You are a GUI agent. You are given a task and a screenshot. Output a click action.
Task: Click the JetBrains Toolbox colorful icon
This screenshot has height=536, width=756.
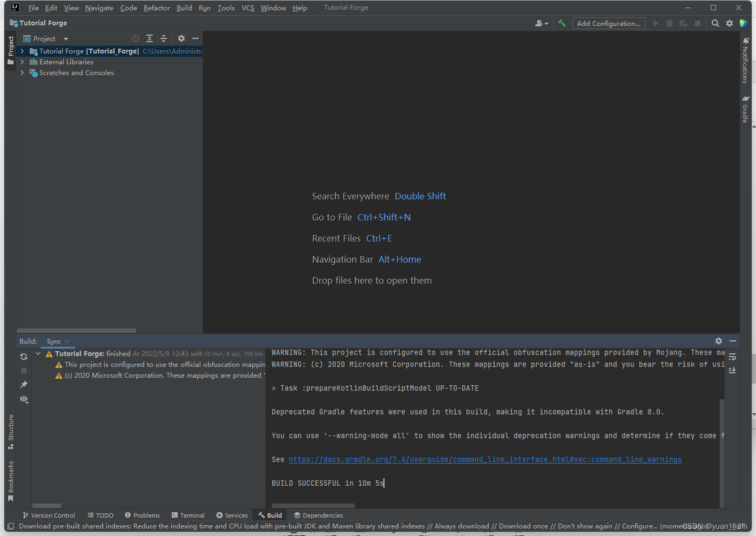[744, 23]
